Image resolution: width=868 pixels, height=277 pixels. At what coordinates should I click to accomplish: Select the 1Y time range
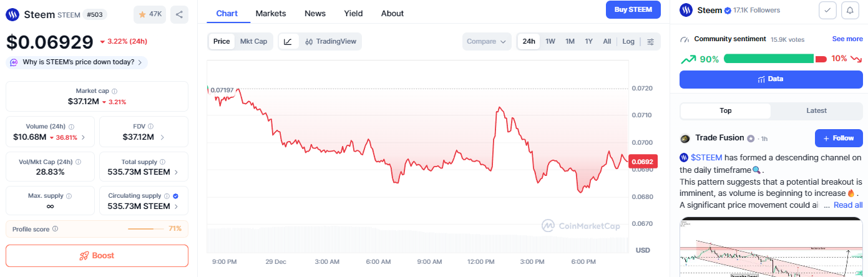click(x=588, y=42)
